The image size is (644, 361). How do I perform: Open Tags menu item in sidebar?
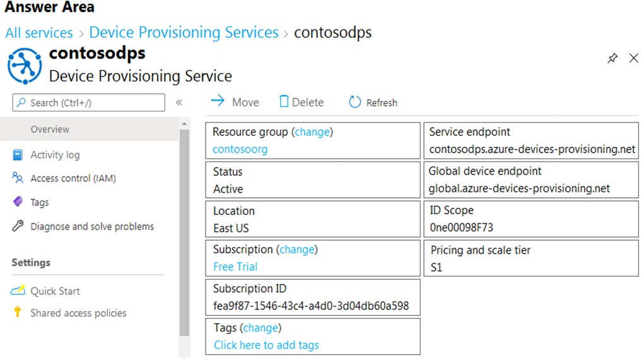click(x=40, y=202)
